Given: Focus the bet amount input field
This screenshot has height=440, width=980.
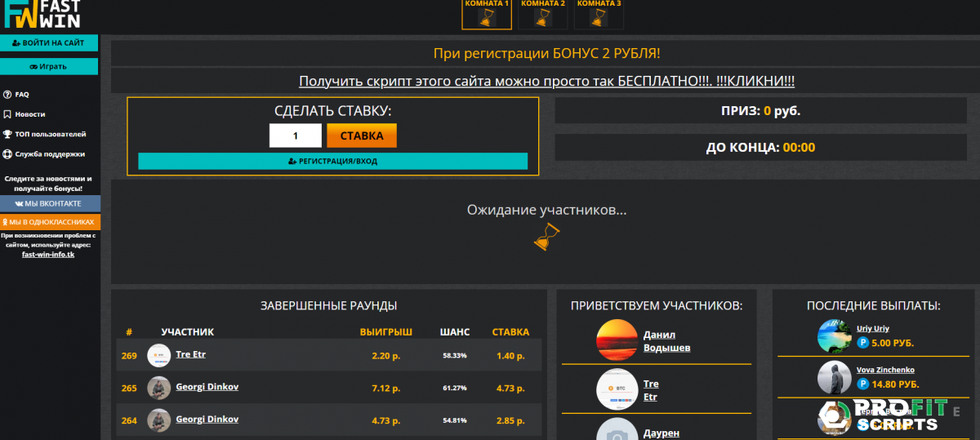Looking at the screenshot, I should tap(295, 136).
